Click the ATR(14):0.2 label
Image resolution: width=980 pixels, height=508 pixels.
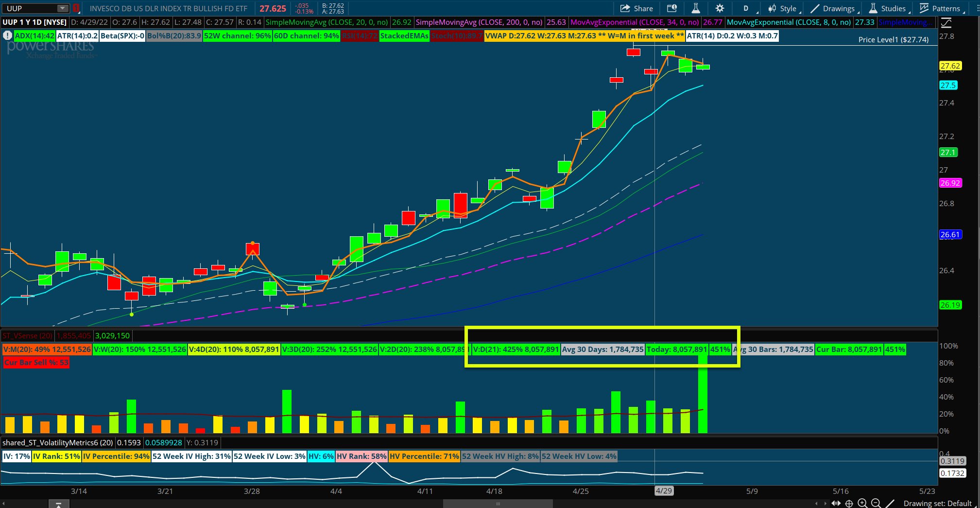[x=77, y=35]
